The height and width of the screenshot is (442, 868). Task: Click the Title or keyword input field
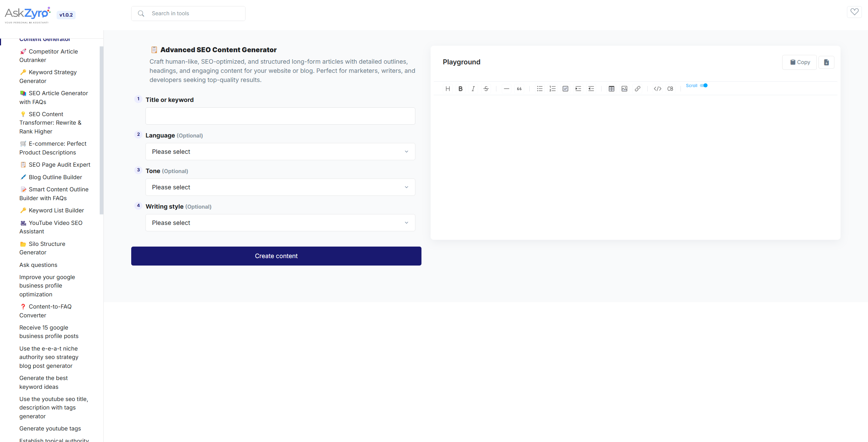point(280,116)
